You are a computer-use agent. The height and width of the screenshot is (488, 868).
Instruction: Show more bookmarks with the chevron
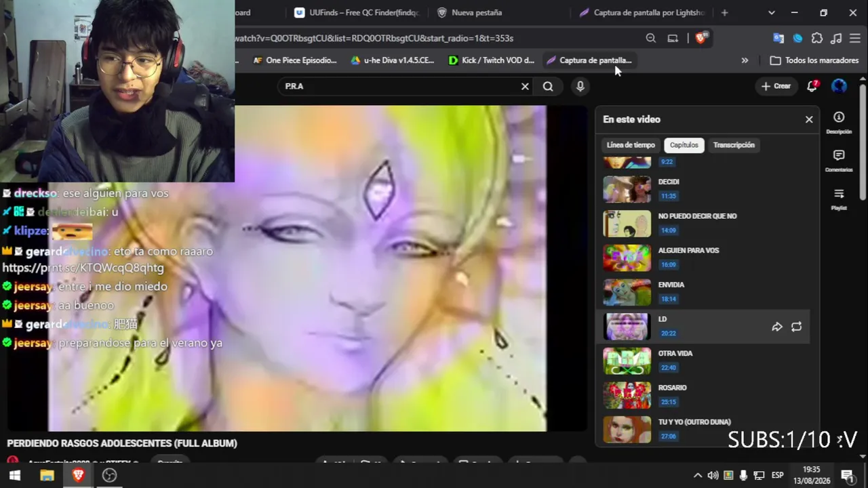745,60
